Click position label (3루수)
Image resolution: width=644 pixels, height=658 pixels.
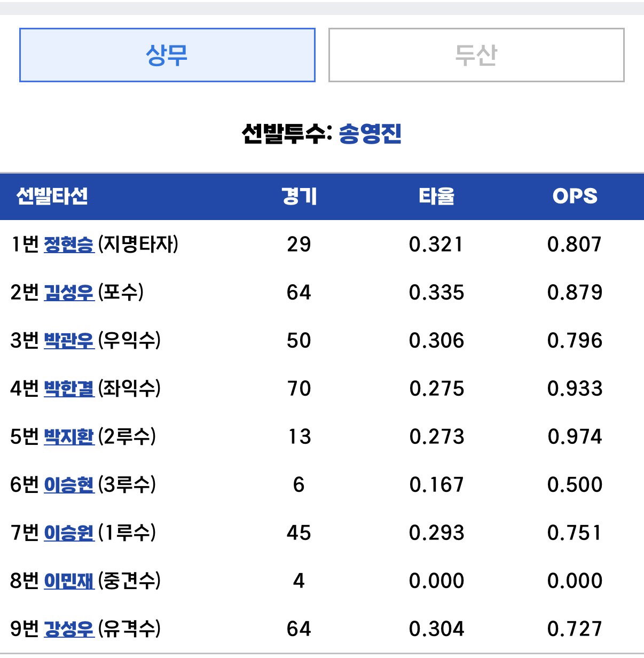pyautogui.click(x=127, y=484)
